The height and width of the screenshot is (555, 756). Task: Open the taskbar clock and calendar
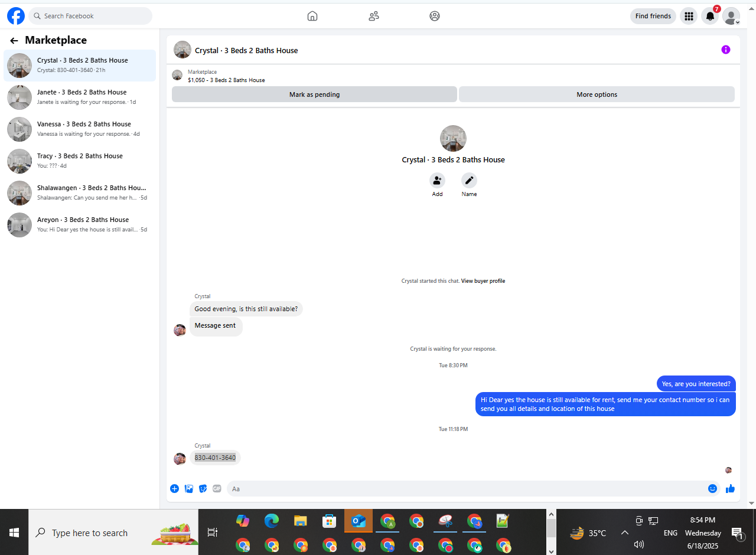[703, 533]
